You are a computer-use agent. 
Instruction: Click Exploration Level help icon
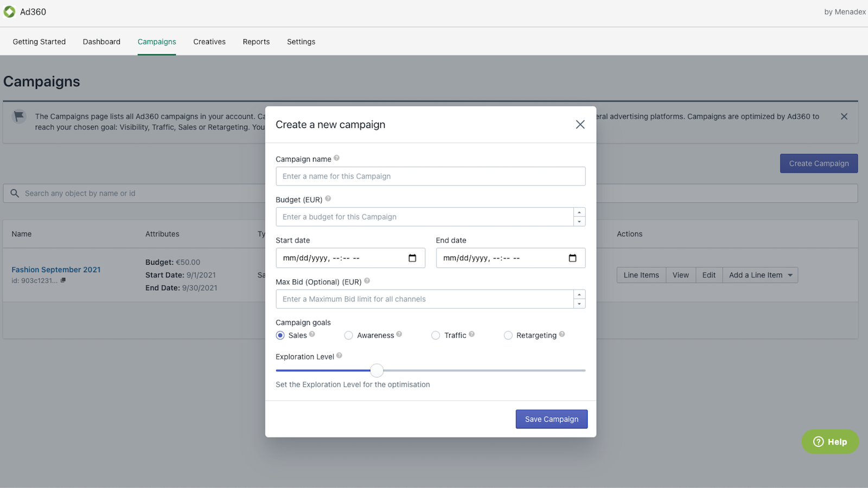(340, 356)
